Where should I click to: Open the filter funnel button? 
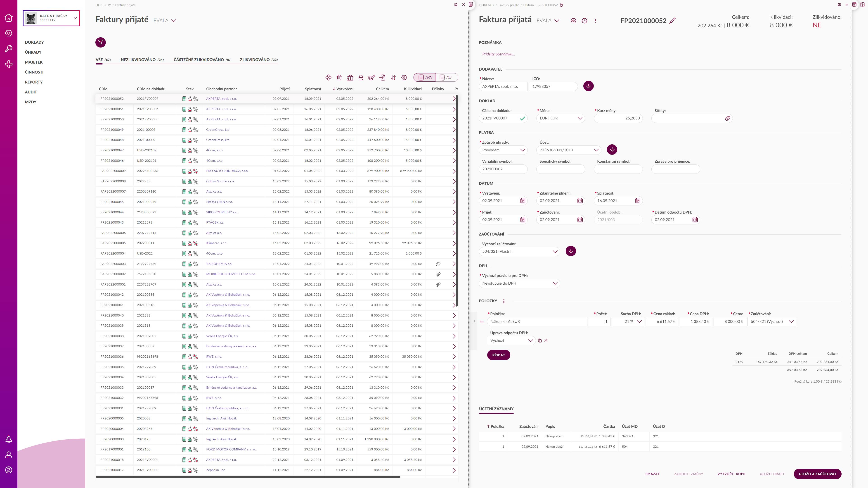click(x=100, y=43)
